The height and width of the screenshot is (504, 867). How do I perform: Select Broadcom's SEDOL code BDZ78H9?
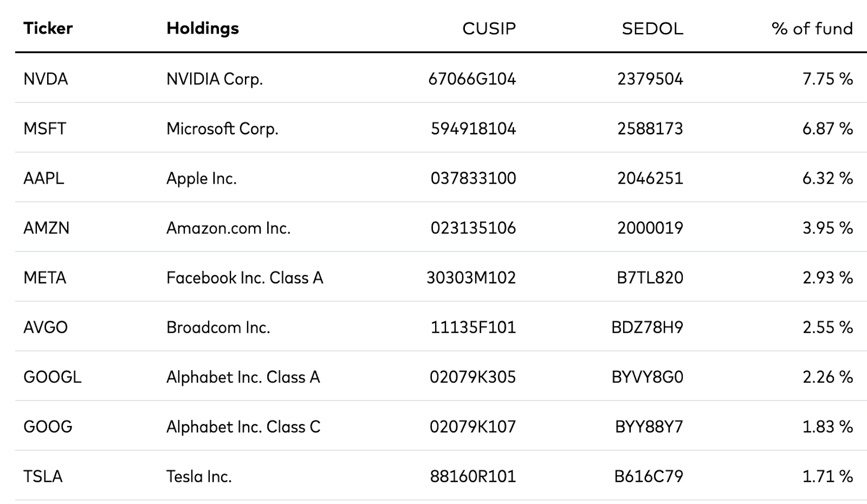pos(647,327)
